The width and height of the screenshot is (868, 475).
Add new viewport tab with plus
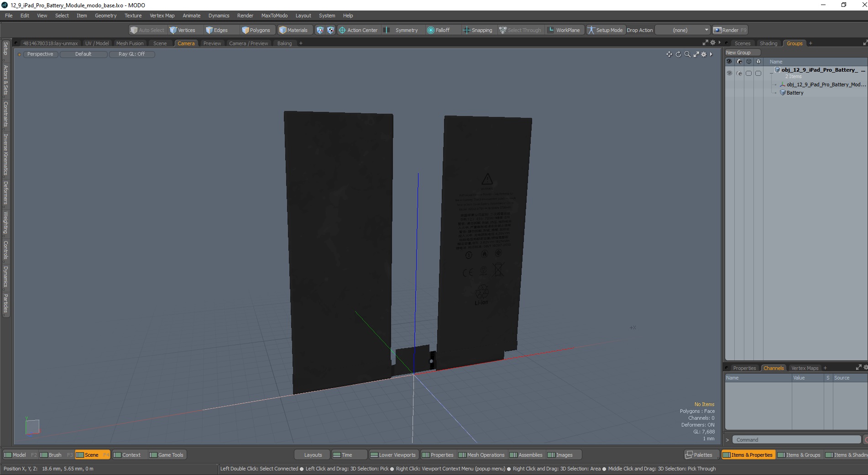click(x=301, y=43)
